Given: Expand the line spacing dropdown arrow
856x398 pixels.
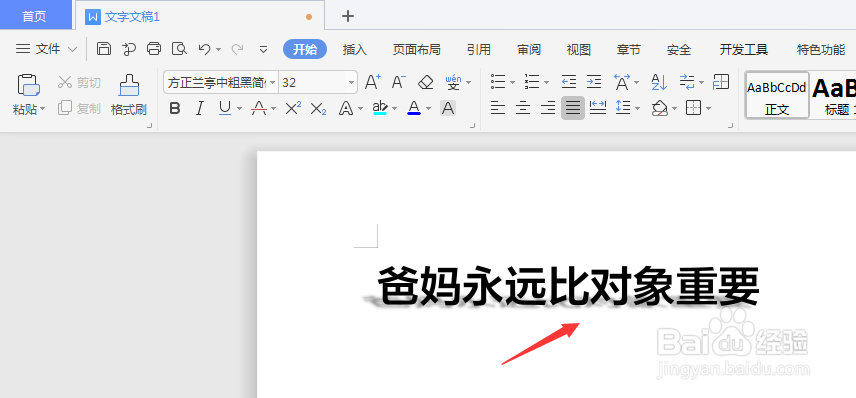Looking at the screenshot, I should click(x=638, y=109).
